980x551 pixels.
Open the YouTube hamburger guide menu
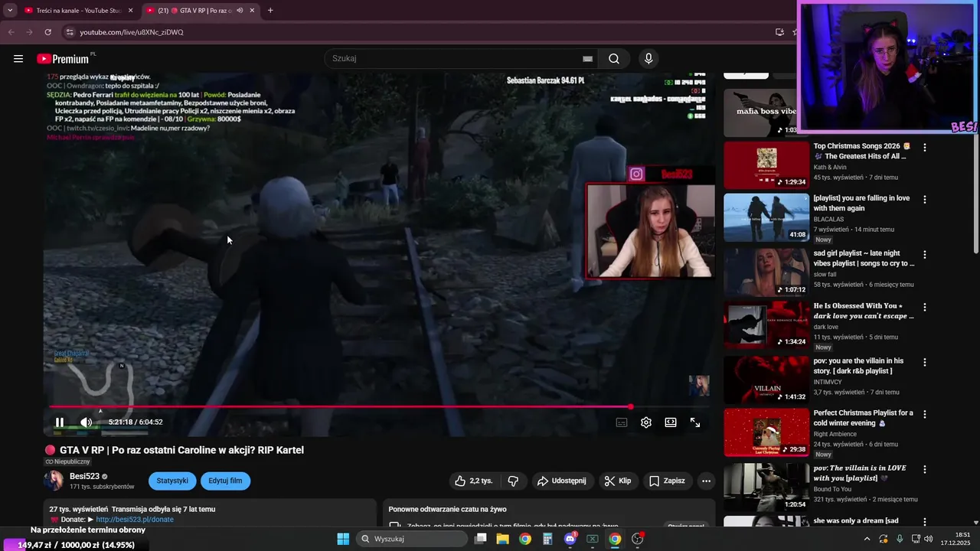tap(18, 59)
